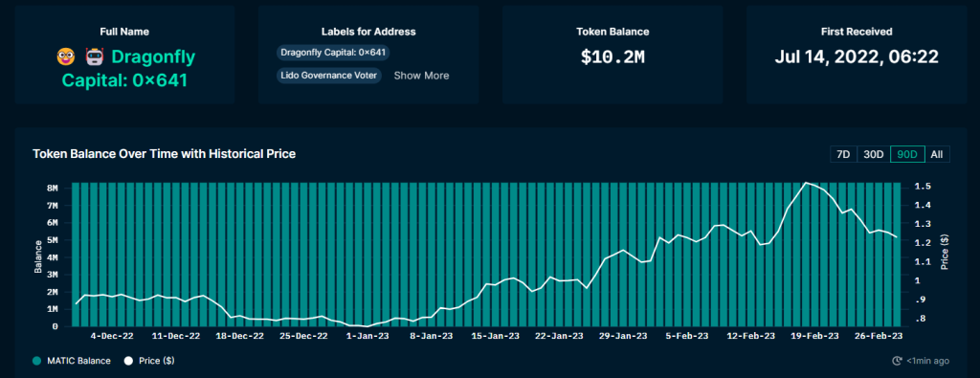Click the 12-Feb-23 axis label
980x378 pixels.
751,336
